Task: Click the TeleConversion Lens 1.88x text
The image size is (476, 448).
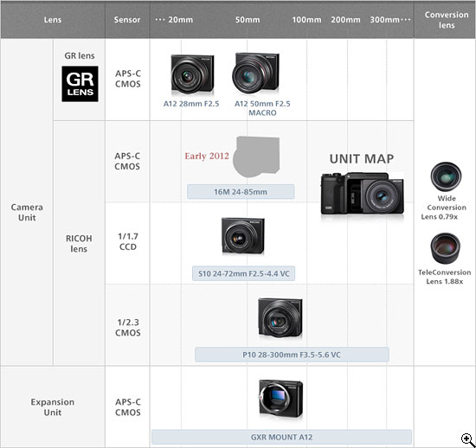Action: (x=445, y=277)
